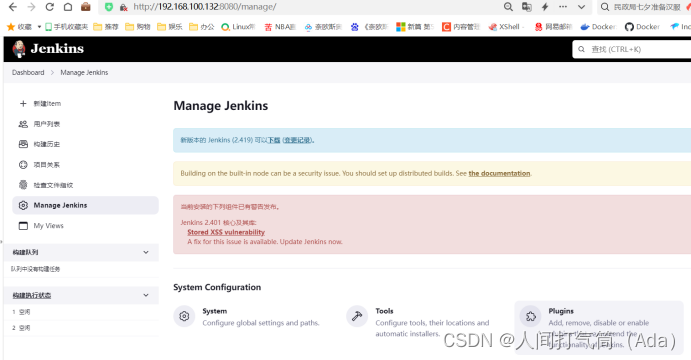This screenshot has width=691, height=360.
Task: Click the translate icon in address bar
Action: point(527,7)
